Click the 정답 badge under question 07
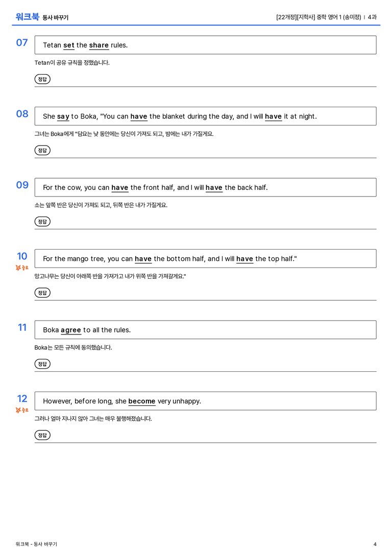This screenshot has width=392, height=555. pyautogui.click(x=42, y=79)
